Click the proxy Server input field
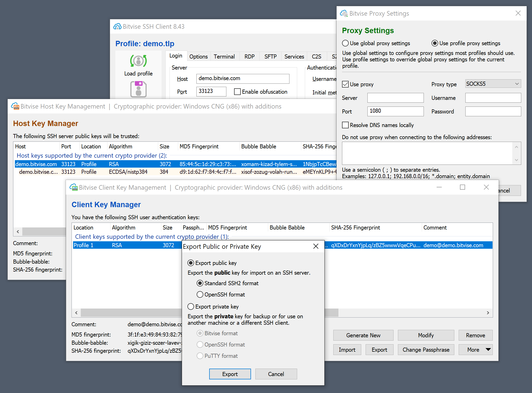This screenshot has height=393, width=532. coord(395,98)
